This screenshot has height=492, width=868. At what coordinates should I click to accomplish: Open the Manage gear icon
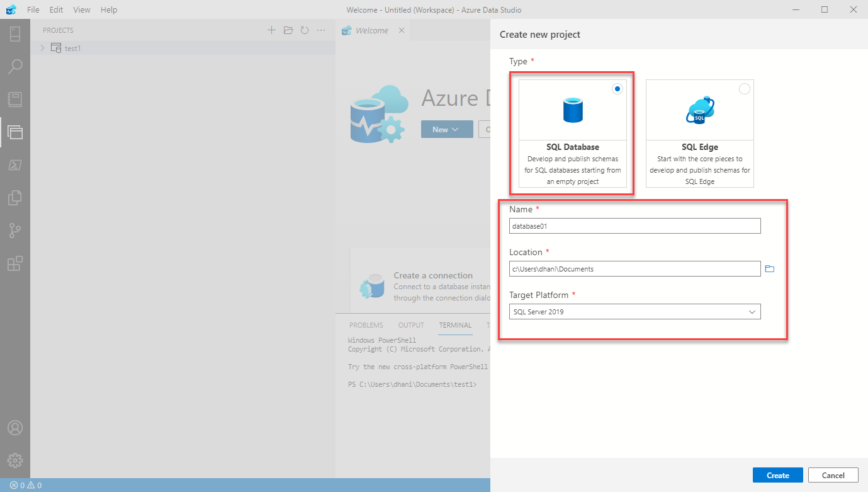[x=15, y=461]
